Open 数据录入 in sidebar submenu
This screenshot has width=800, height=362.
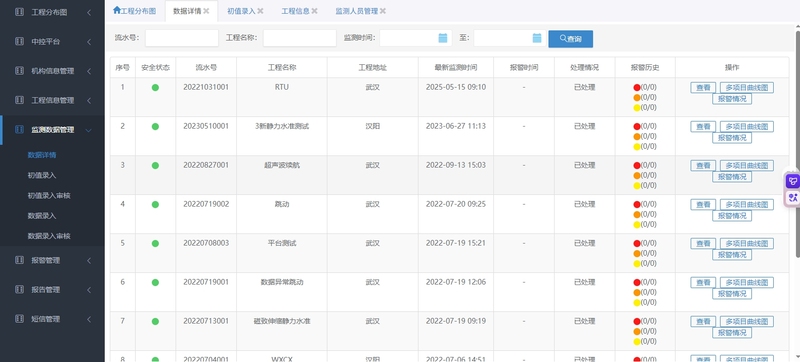pos(42,216)
